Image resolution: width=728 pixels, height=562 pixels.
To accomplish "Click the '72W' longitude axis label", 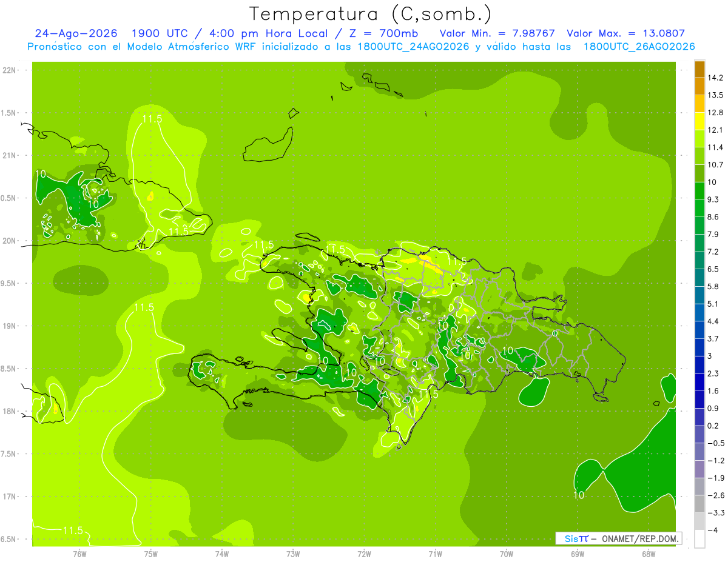I will point(364,553).
